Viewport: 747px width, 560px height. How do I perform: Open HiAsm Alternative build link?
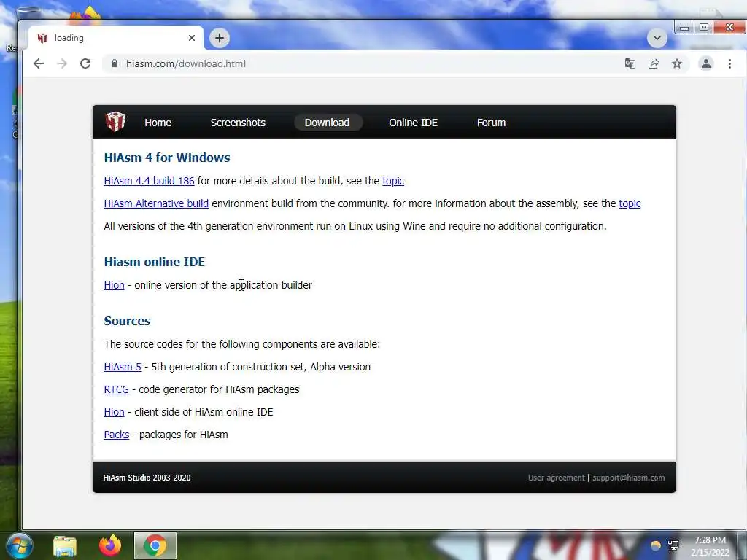[x=156, y=203]
